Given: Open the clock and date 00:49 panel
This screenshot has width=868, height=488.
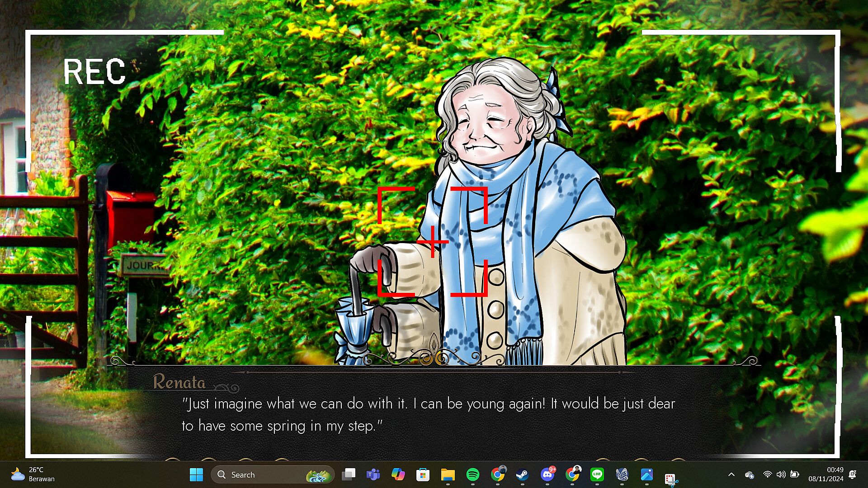Looking at the screenshot, I should point(826,474).
